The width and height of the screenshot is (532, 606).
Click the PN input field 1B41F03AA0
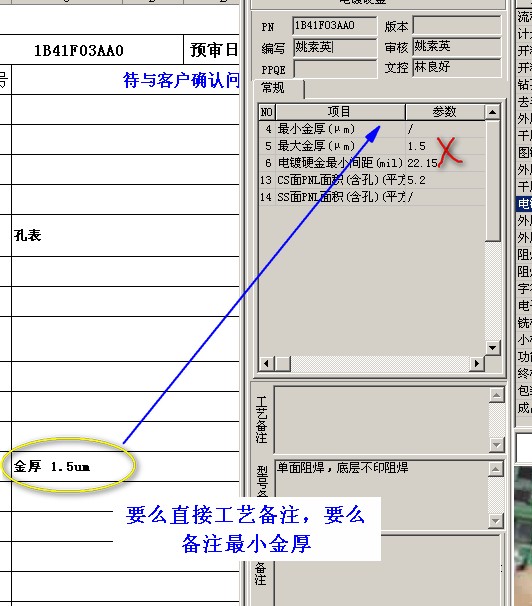click(x=334, y=26)
